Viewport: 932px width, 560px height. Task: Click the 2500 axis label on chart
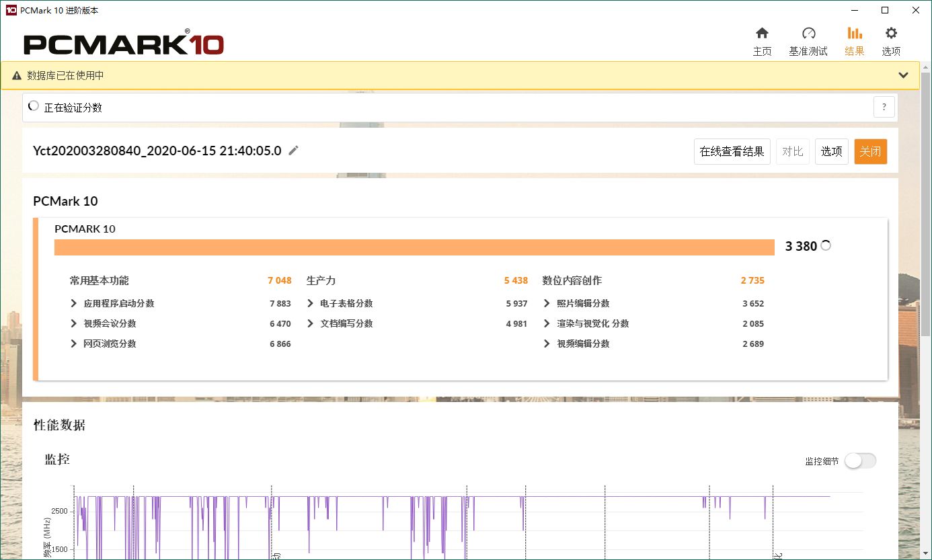(59, 512)
